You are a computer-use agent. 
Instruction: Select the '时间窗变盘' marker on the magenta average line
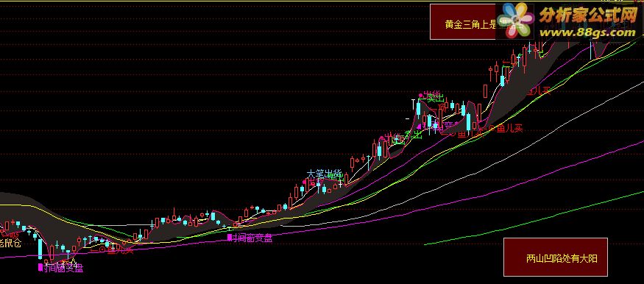[x=250, y=238]
